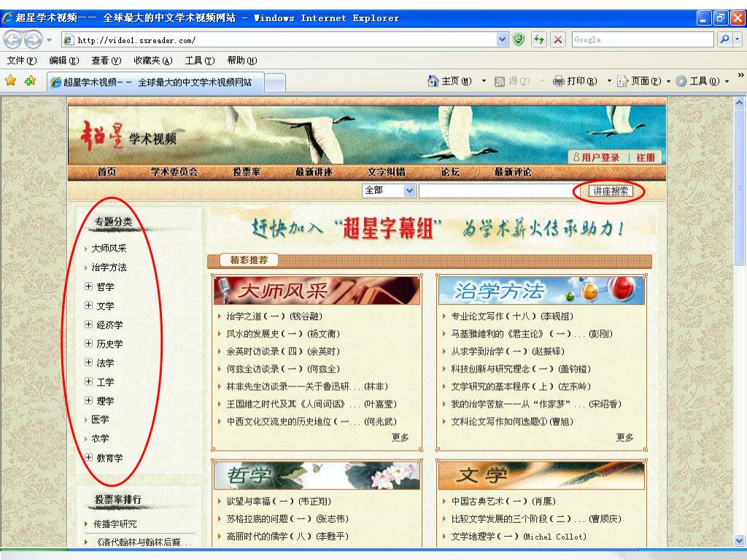Select the 超星学术视频 browser tab

coord(156,82)
